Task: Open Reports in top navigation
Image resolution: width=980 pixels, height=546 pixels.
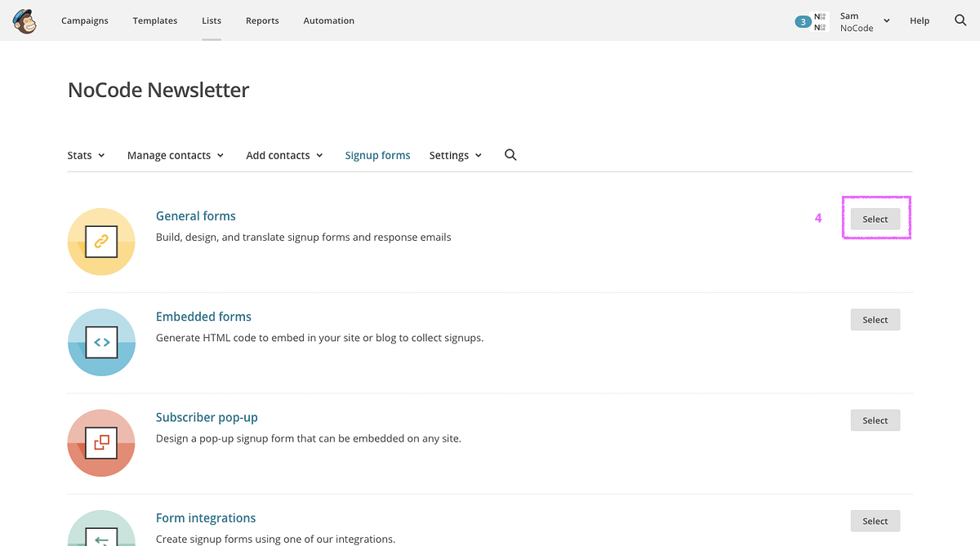Action: [x=262, y=20]
